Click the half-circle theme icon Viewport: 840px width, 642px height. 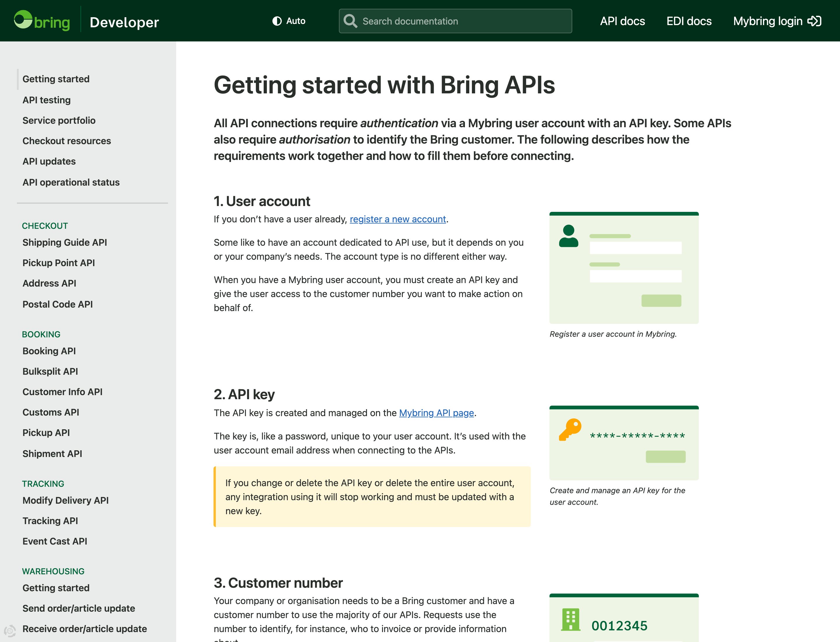(277, 21)
